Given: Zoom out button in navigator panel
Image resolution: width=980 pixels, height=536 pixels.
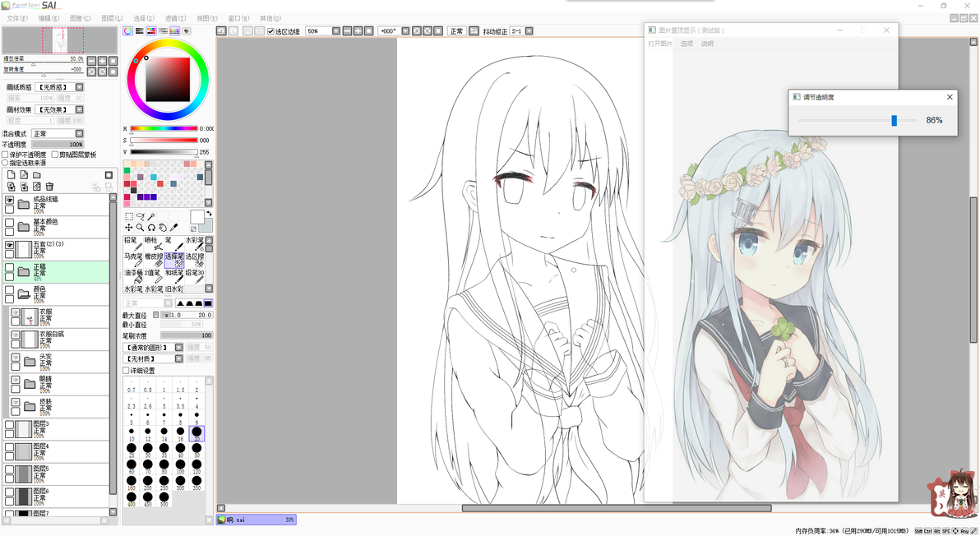Looking at the screenshot, I should [91, 61].
